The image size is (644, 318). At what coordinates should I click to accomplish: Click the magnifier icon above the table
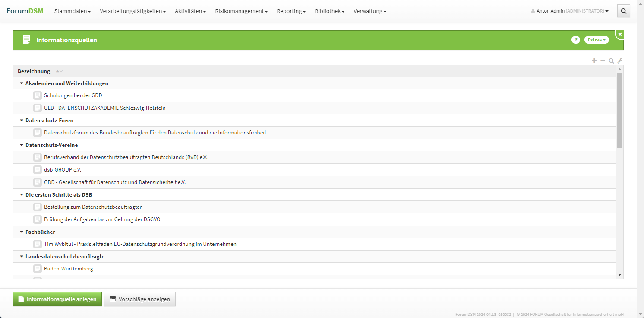pyautogui.click(x=611, y=61)
